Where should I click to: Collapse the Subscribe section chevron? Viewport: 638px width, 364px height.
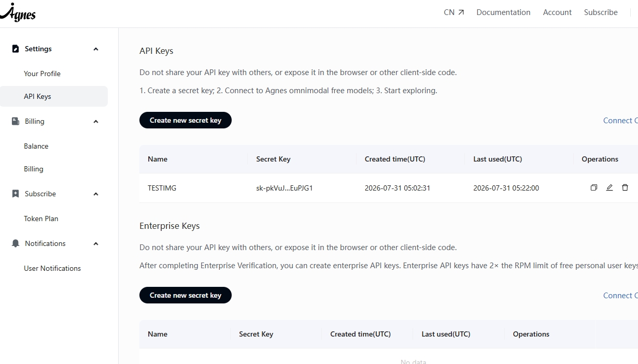tap(96, 194)
